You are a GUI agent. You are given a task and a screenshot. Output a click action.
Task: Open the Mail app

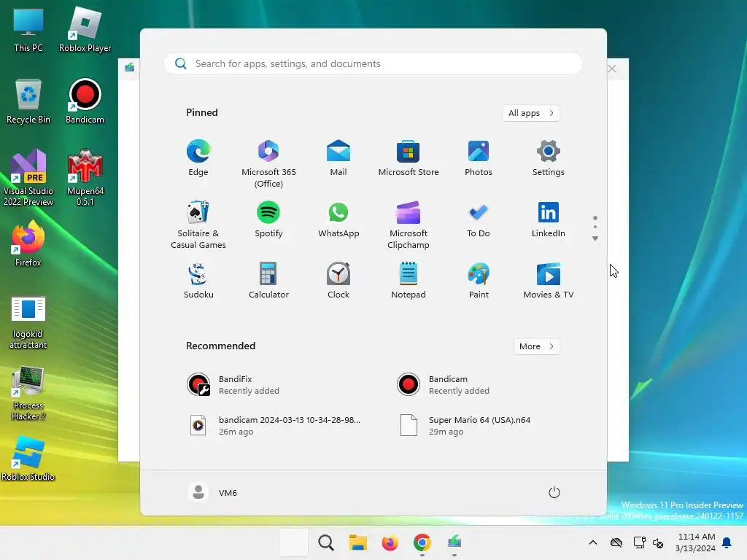point(338,158)
